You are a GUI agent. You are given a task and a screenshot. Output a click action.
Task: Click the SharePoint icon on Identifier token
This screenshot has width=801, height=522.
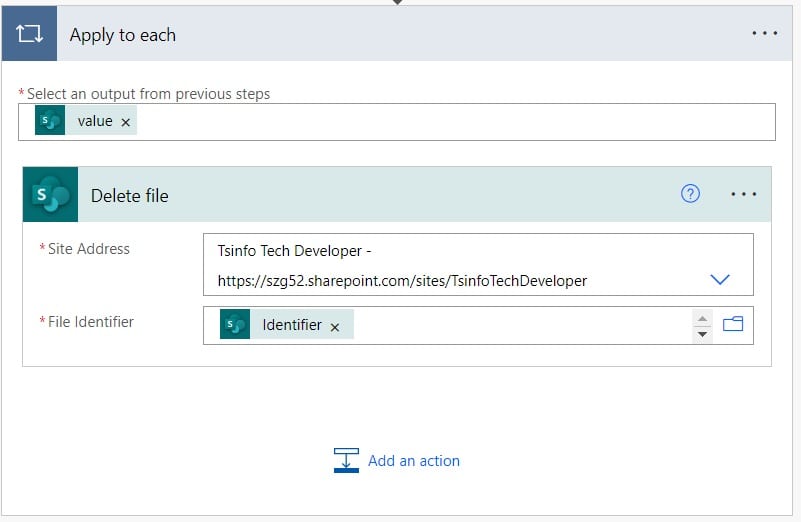235,324
